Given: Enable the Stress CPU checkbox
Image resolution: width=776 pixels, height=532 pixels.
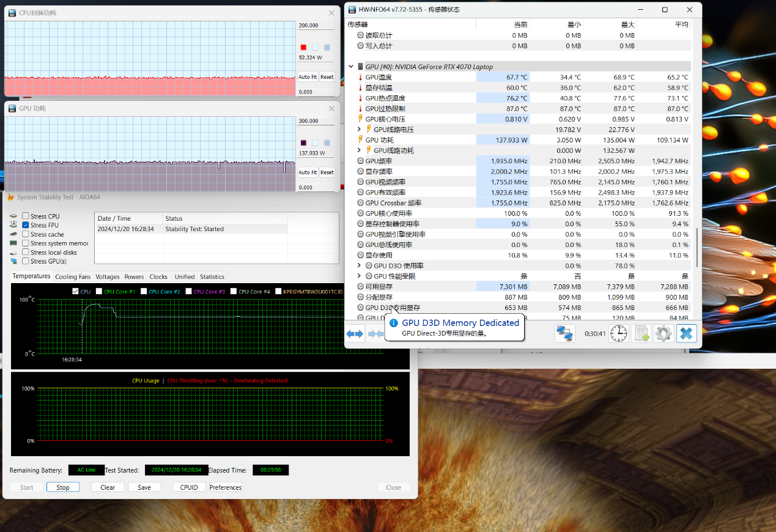Looking at the screenshot, I should [x=26, y=216].
